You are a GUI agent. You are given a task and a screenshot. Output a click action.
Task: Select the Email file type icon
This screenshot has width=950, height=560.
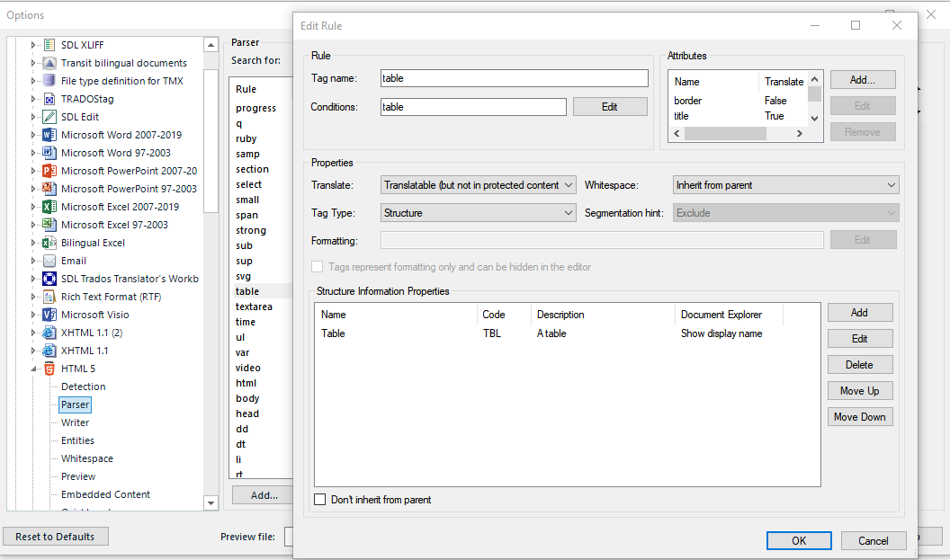(x=49, y=261)
